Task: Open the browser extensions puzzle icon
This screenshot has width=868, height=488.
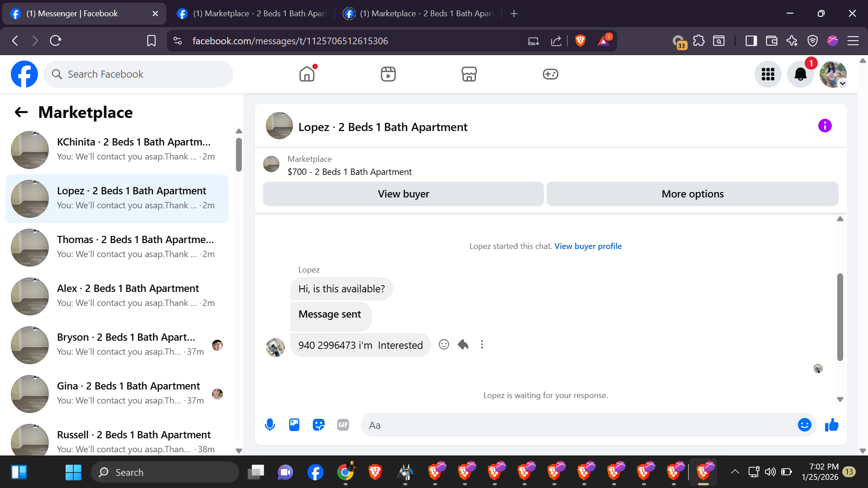Action: [699, 41]
